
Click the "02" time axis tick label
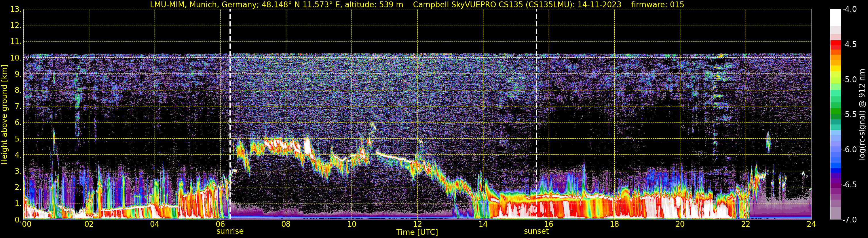pyautogui.click(x=89, y=224)
